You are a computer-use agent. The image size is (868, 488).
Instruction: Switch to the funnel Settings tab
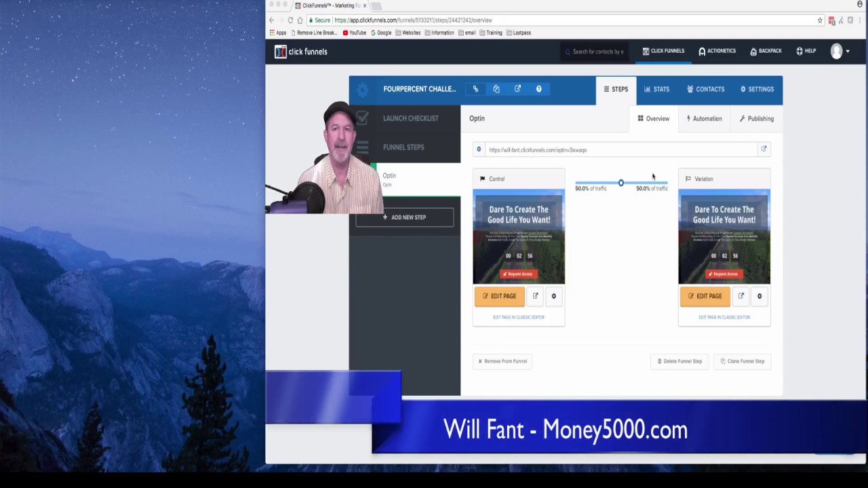click(757, 89)
